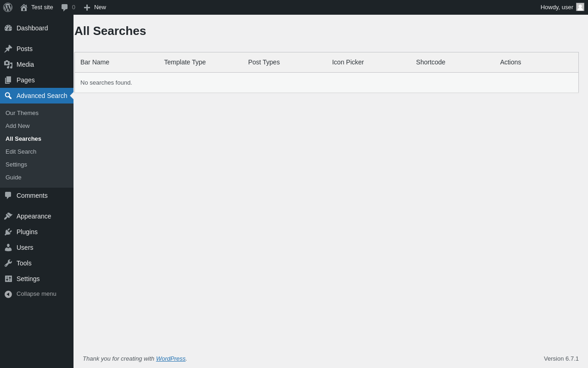Click the New content link text
Image resolution: width=588 pixels, height=368 pixels.
point(100,7)
